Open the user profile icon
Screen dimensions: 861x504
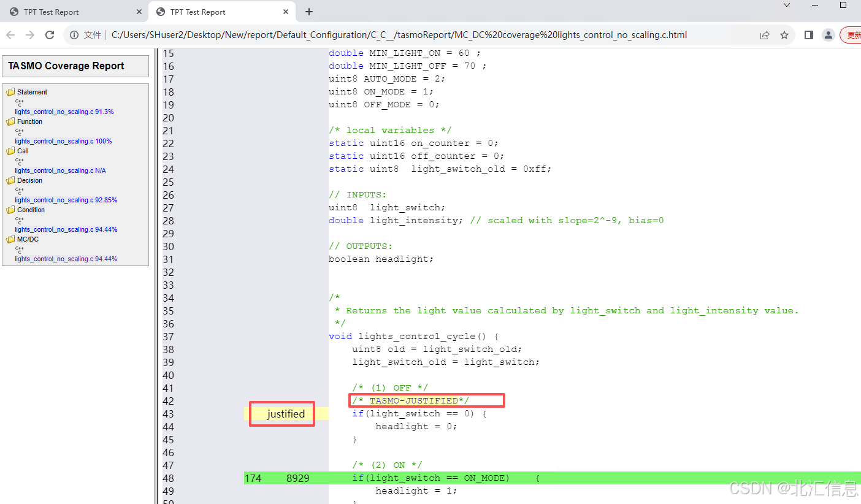point(828,35)
